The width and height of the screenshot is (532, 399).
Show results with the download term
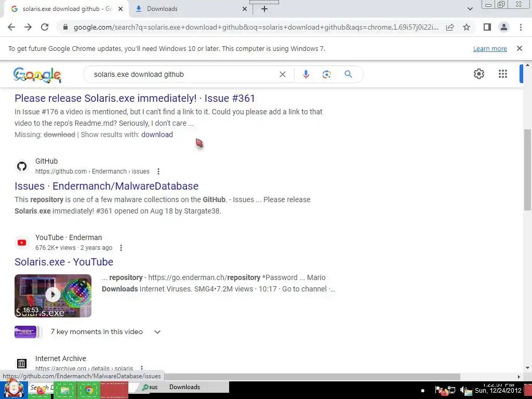(157, 135)
